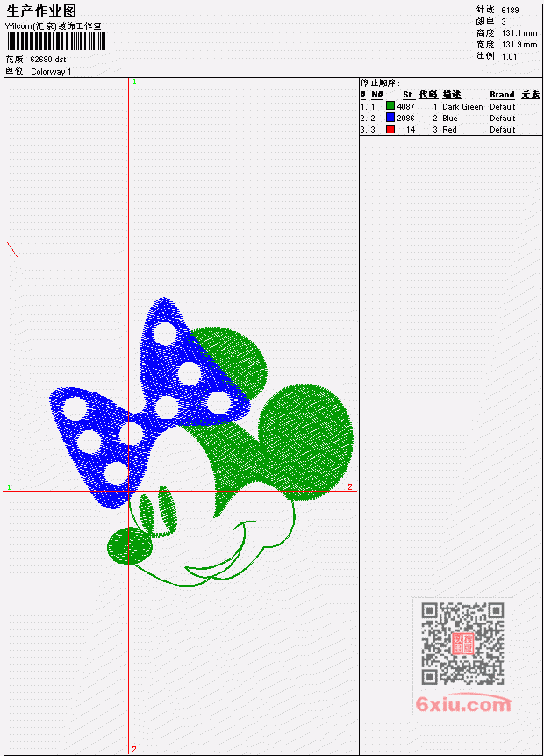Click the 'Brand' column header
The image size is (544, 756).
[x=502, y=95]
